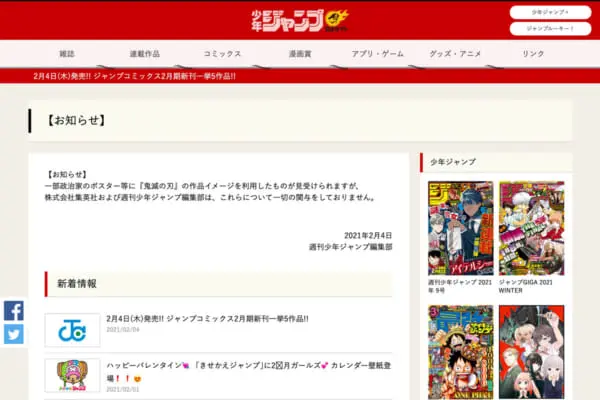Open the ジャンプルーキー! button in the header

point(550,29)
